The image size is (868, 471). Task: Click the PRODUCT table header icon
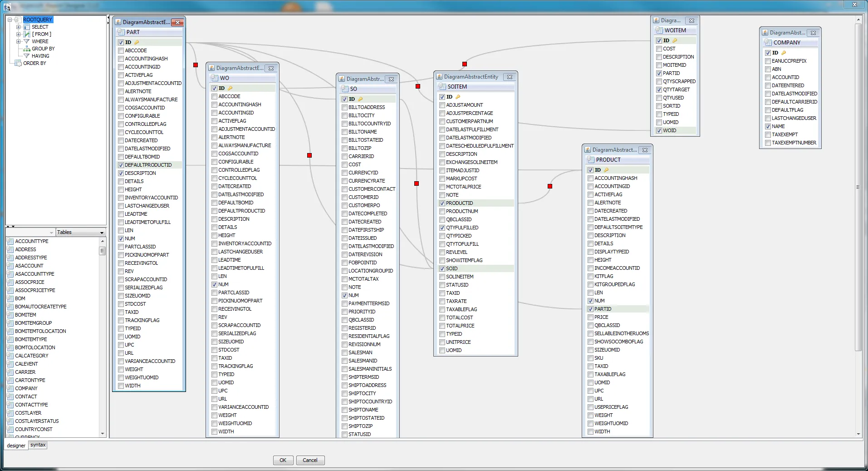(x=591, y=160)
